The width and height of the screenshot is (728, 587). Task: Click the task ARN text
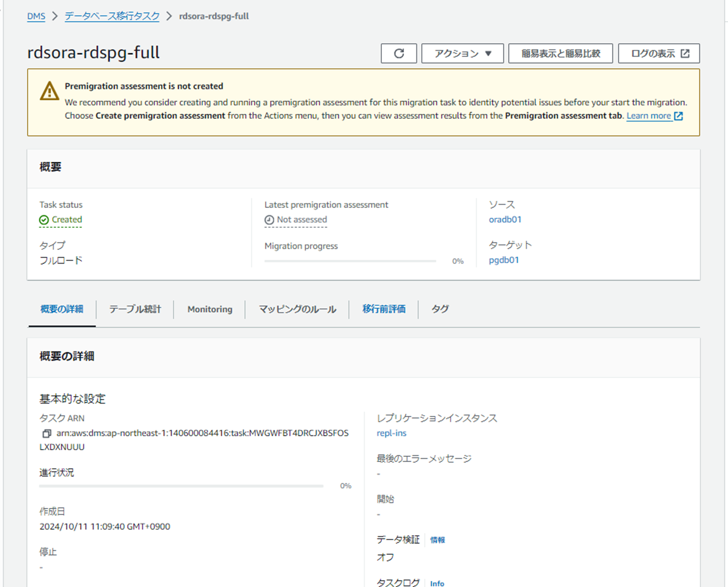pyautogui.click(x=194, y=440)
